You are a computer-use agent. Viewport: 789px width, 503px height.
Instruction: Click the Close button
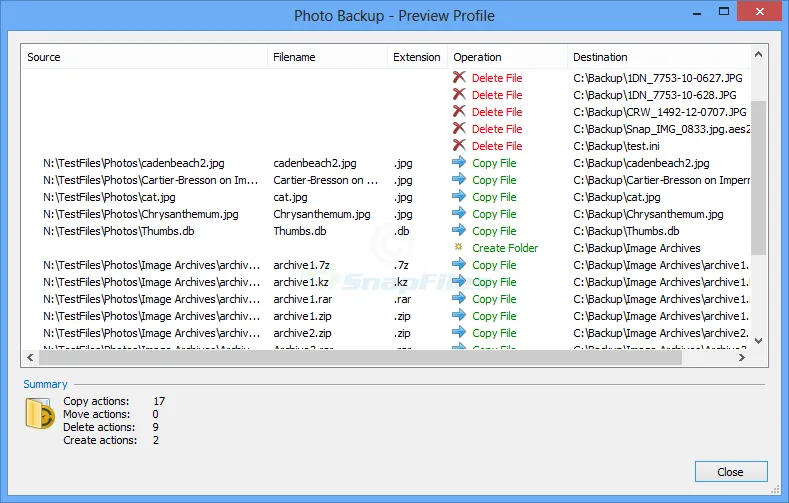731,472
